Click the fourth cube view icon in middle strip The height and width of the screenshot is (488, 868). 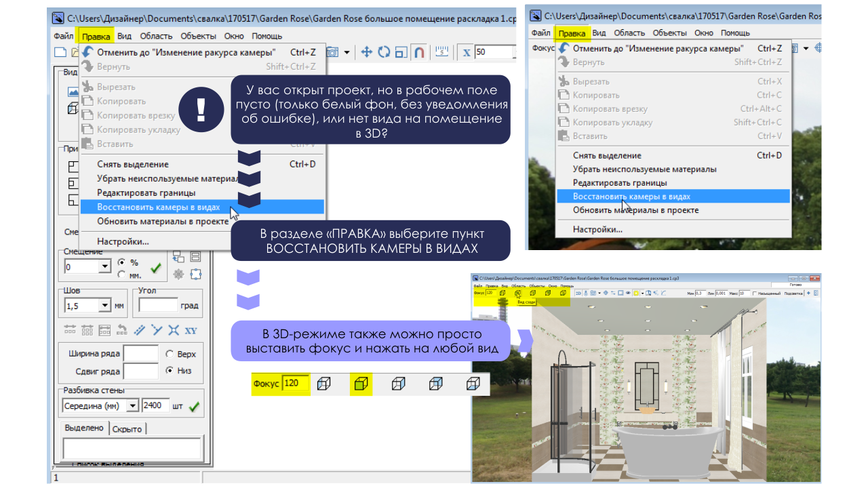(x=435, y=384)
